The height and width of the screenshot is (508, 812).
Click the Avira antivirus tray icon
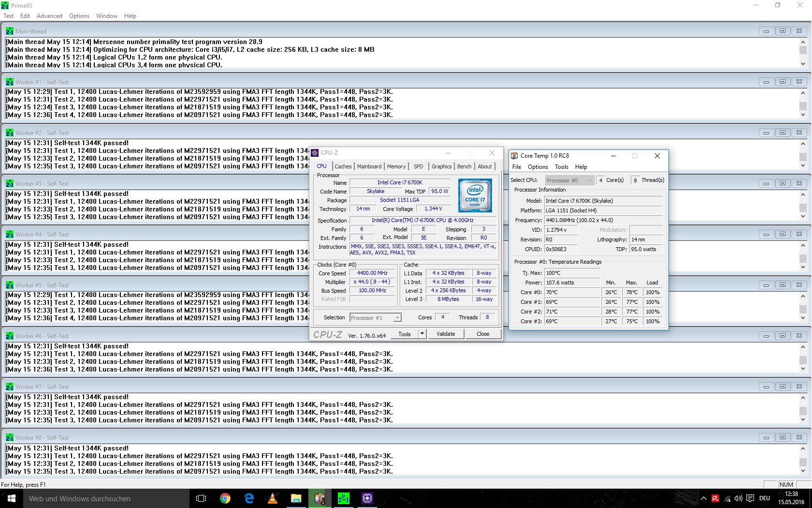pos(715,498)
